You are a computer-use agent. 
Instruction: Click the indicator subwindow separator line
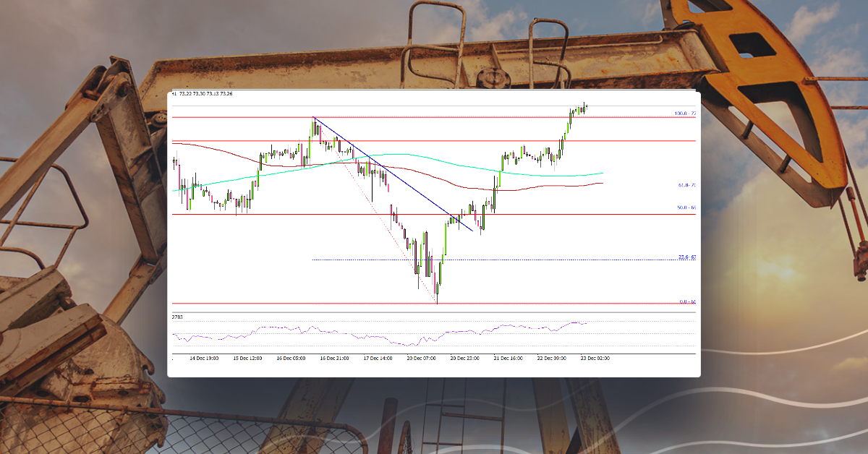click(434, 311)
